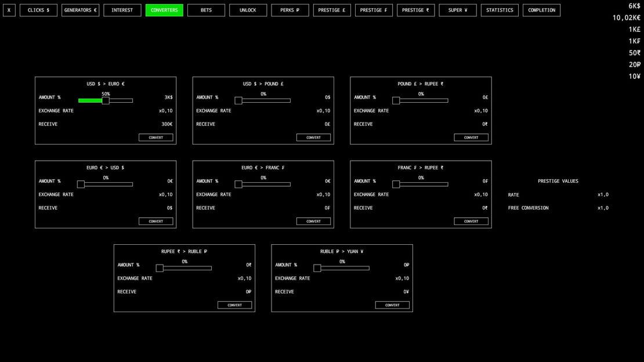Convert USD $ to Pound £
This screenshot has height=362, width=644.
[x=313, y=137]
